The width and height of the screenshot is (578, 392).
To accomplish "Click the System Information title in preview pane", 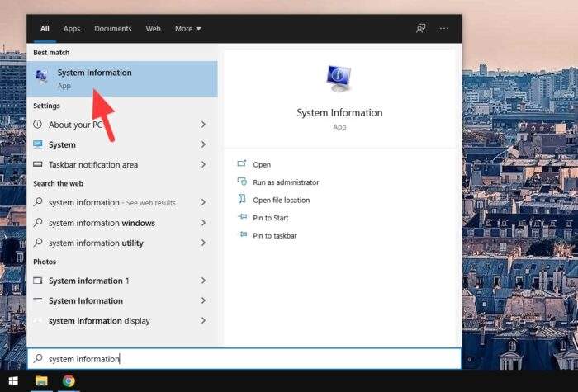I will pyautogui.click(x=339, y=112).
